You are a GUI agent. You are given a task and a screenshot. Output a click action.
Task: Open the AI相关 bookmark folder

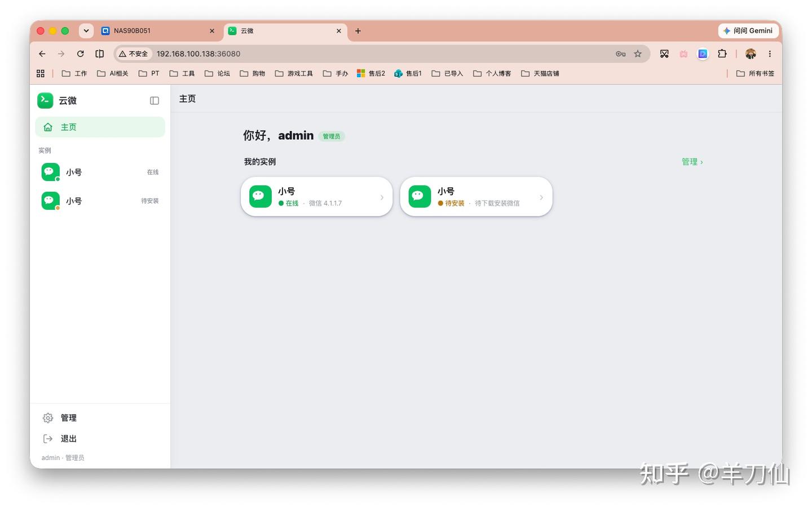coord(113,73)
